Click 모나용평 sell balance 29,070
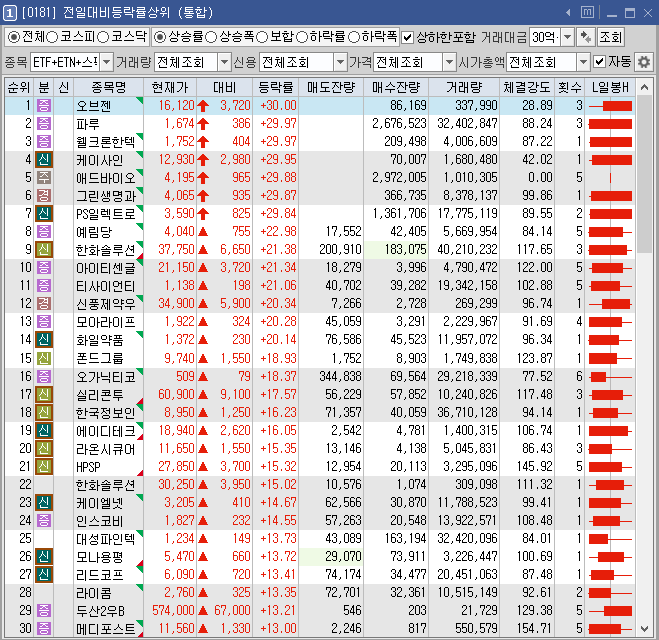Screen dimensions: 659x640 [x=343, y=556]
